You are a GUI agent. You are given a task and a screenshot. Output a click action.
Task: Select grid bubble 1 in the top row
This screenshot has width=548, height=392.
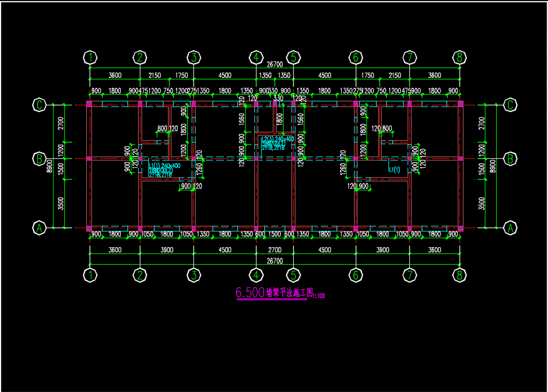coord(90,57)
